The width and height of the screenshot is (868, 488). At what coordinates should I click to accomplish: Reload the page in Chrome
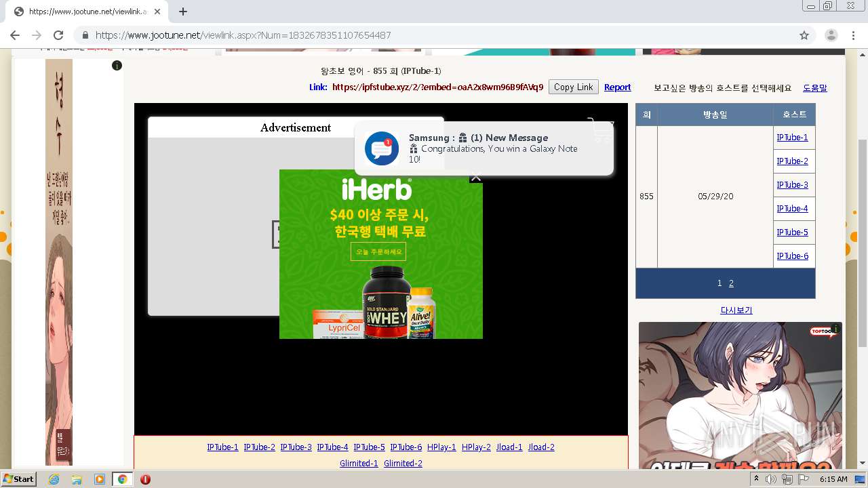pyautogui.click(x=58, y=35)
